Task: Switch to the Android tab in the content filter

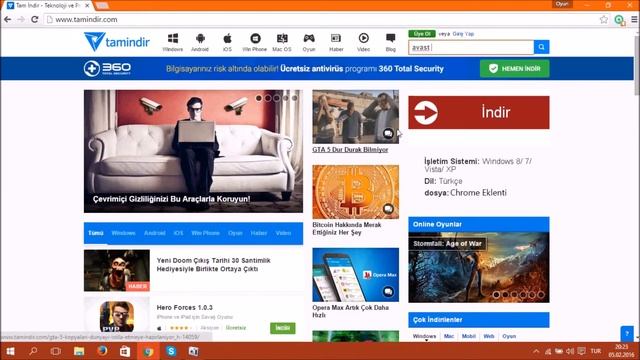Action: (x=155, y=233)
